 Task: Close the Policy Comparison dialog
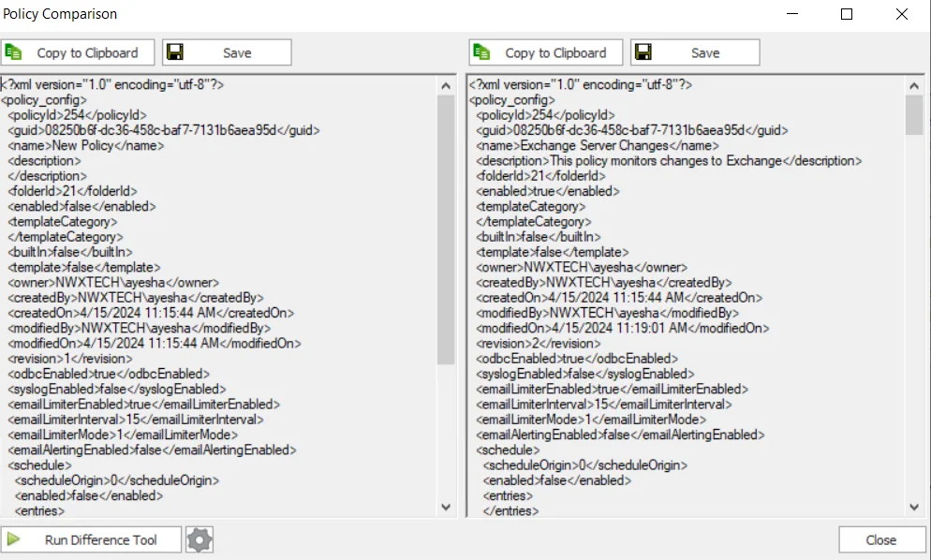point(881,539)
